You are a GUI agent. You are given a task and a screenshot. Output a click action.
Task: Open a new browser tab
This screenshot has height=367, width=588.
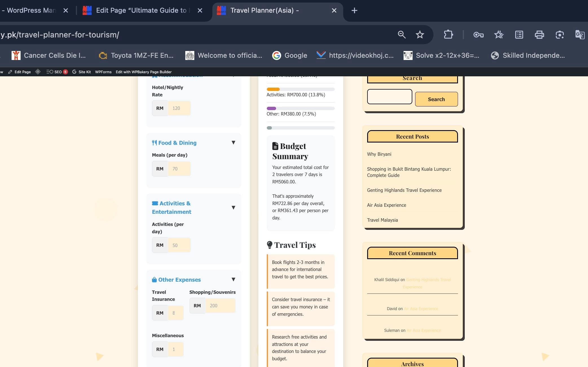[354, 10]
